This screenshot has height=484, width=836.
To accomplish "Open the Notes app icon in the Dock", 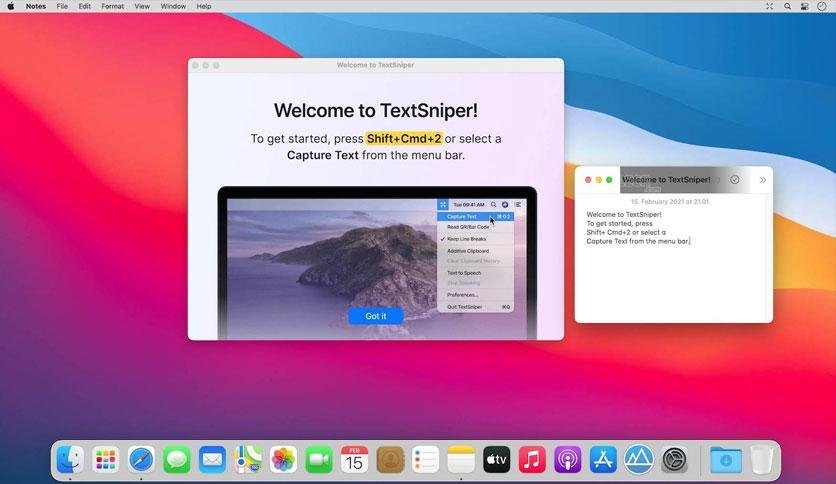I will [460, 459].
